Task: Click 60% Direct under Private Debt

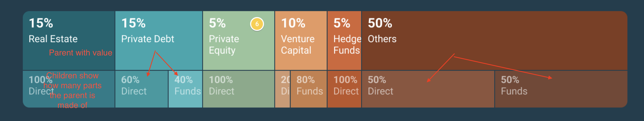Action: pos(142,89)
